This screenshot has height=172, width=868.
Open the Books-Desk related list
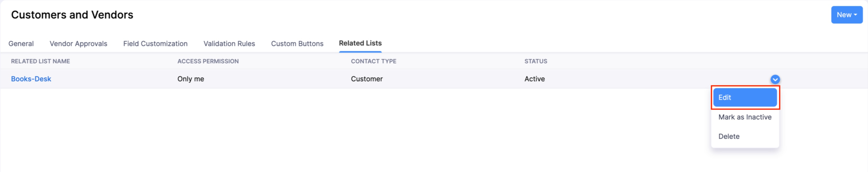pyautogui.click(x=31, y=79)
